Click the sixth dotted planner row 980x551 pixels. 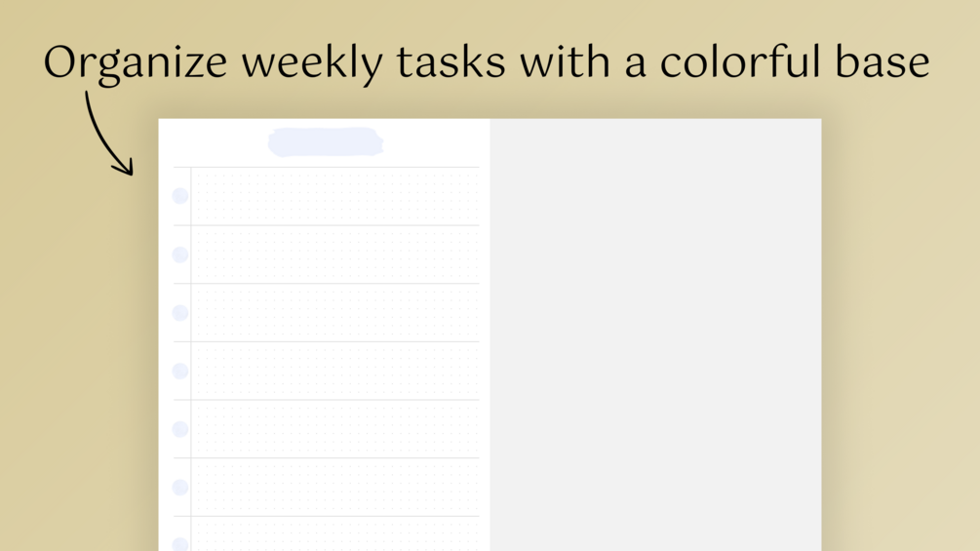point(335,488)
